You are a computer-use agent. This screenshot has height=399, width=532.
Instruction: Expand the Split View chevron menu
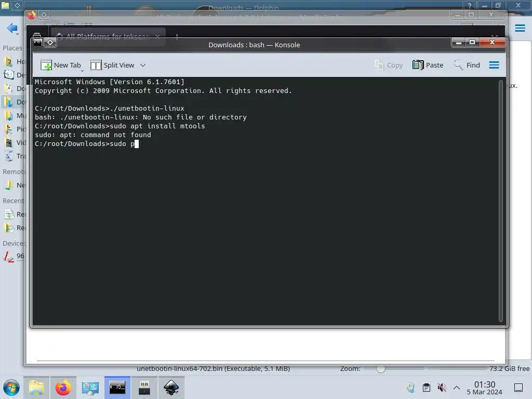[143, 65]
